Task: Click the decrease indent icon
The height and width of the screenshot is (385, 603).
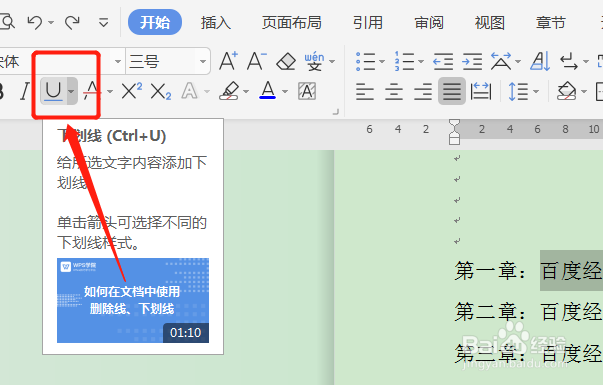Action: click(443, 61)
